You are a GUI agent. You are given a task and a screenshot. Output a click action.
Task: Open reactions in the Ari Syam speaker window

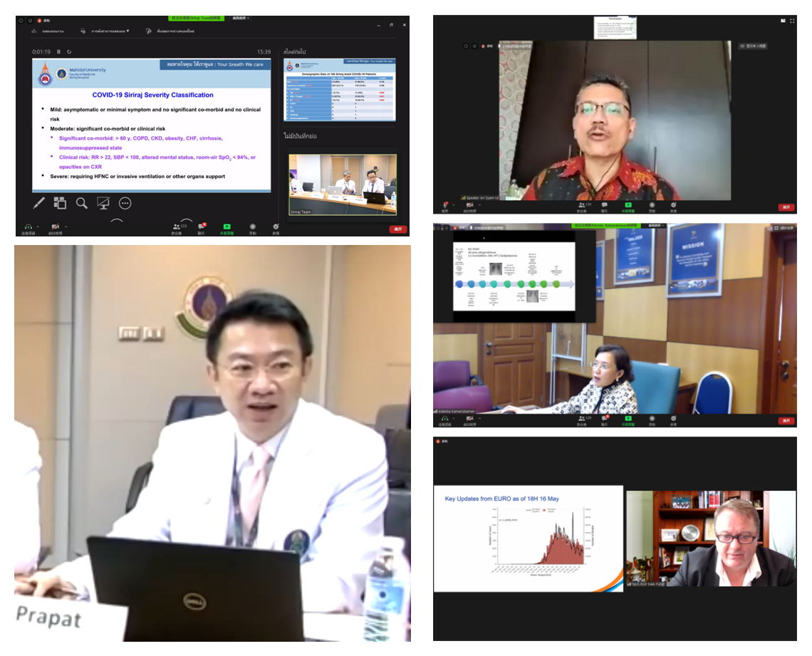[674, 207]
